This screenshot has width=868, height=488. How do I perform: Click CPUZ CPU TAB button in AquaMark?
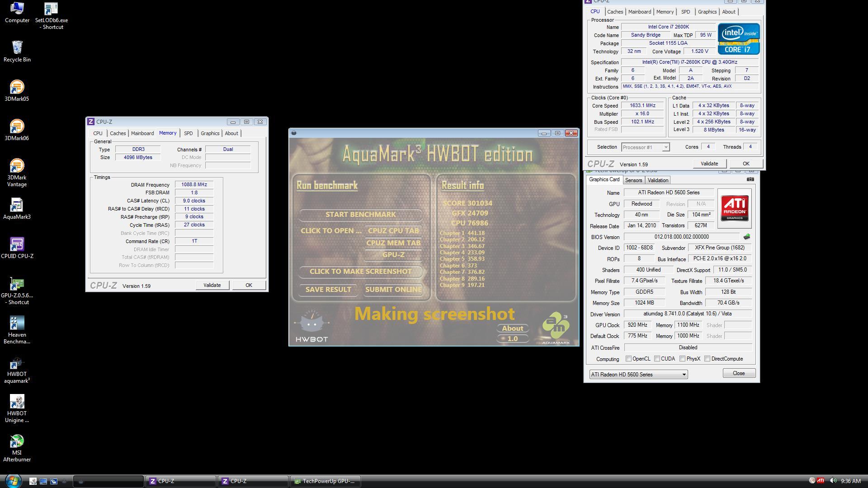(393, 231)
